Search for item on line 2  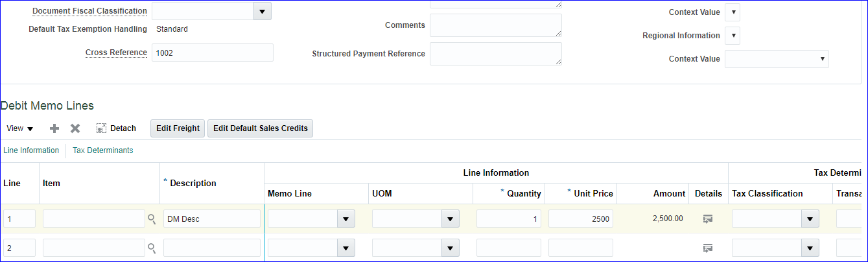click(152, 248)
